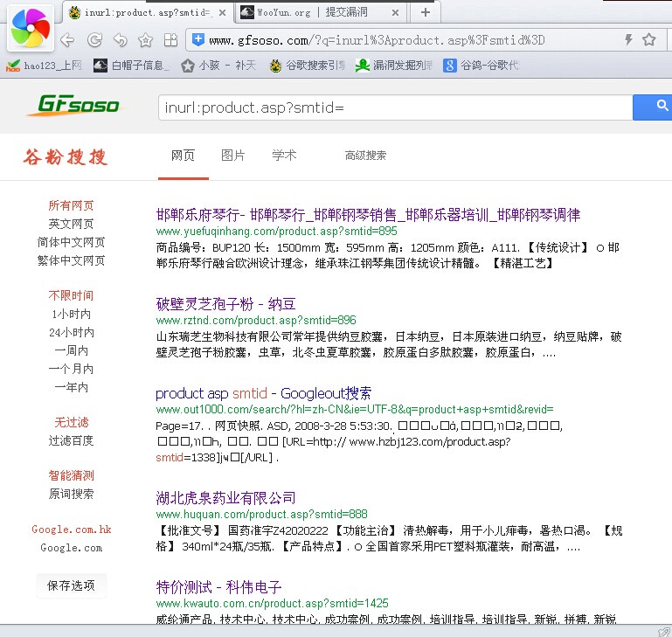Click the search query input field

click(x=395, y=107)
